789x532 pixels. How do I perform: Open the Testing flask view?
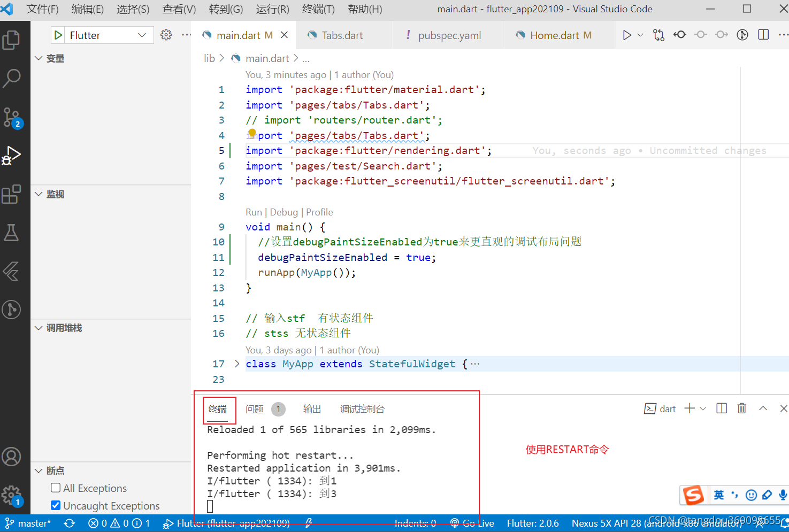tap(11, 233)
